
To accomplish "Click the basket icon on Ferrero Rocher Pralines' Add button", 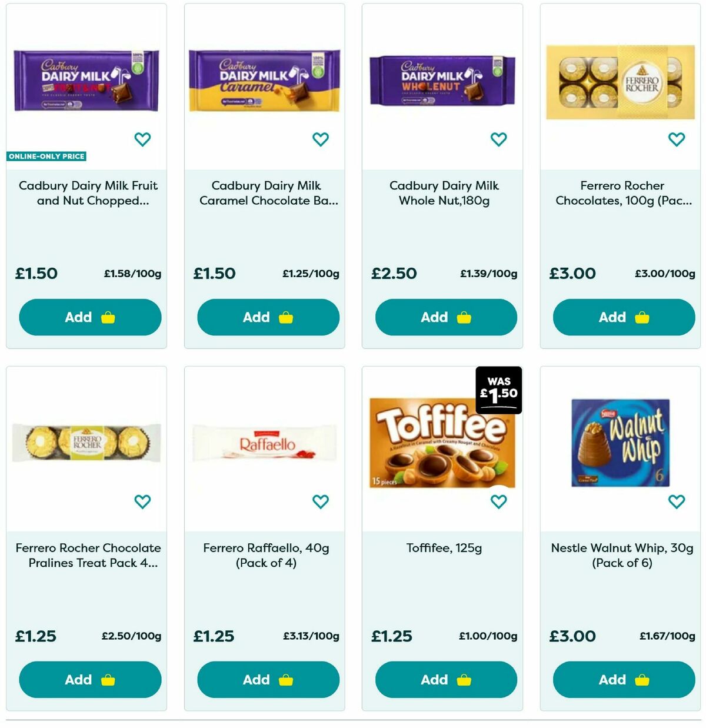I will point(108,679).
